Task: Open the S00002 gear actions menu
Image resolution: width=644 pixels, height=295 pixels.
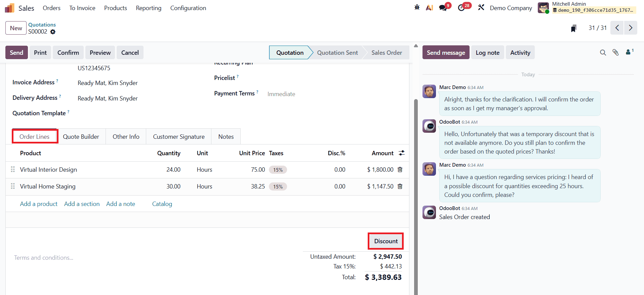Action: coord(53,32)
